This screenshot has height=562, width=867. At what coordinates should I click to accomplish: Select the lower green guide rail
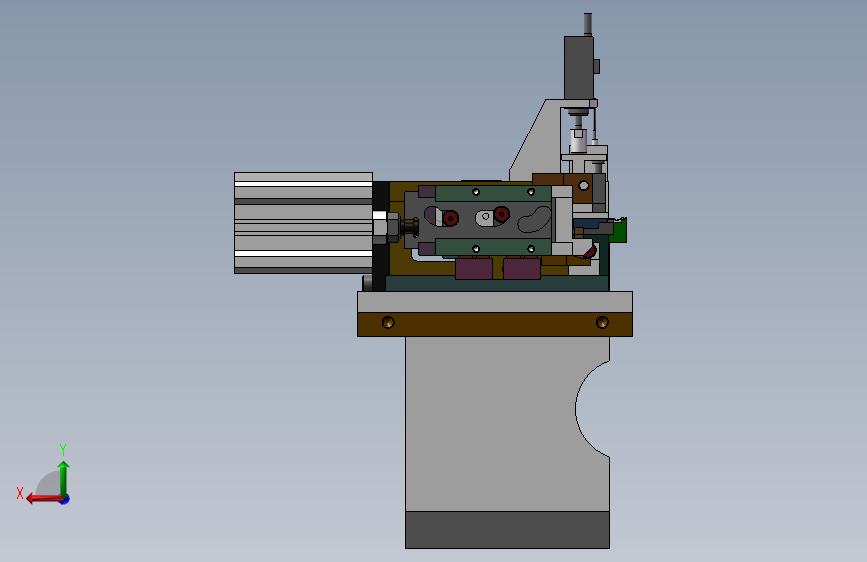(493, 247)
